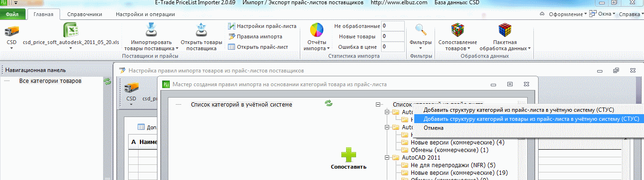Switch to the Справочники ribbon tab

click(x=85, y=14)
